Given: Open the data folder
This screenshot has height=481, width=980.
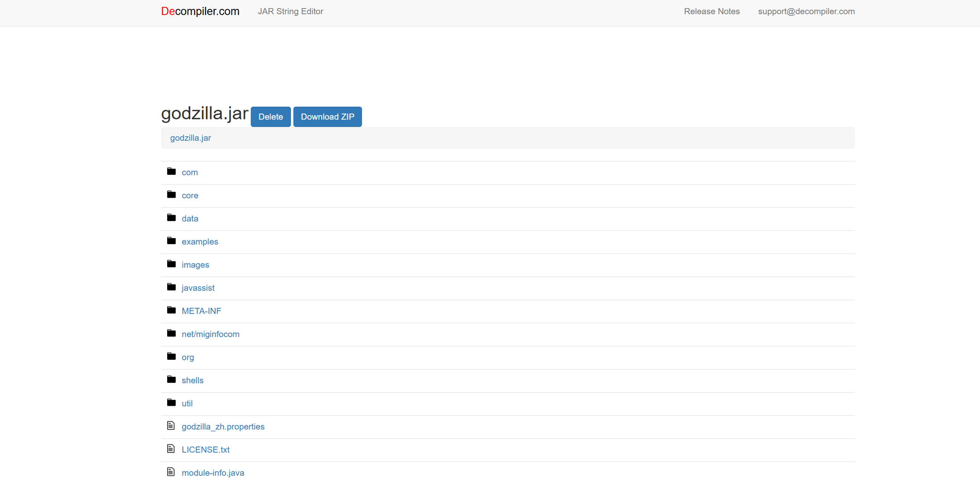Looking at the screenshot, I should (x=190, y=219).
